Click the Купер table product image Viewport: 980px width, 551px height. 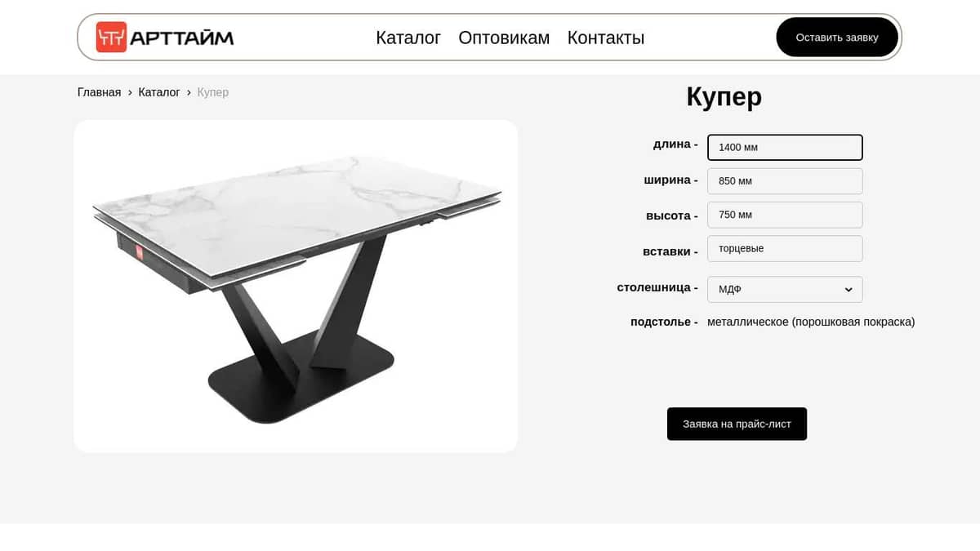pyautogui.click(x=296, y=286)
